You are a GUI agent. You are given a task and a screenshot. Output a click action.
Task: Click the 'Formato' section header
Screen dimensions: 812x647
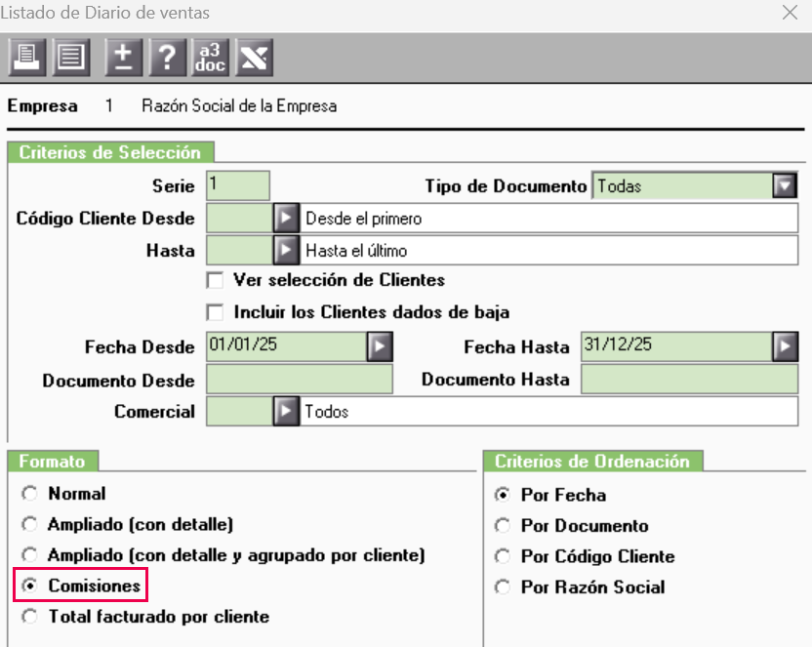click(53, 462)
